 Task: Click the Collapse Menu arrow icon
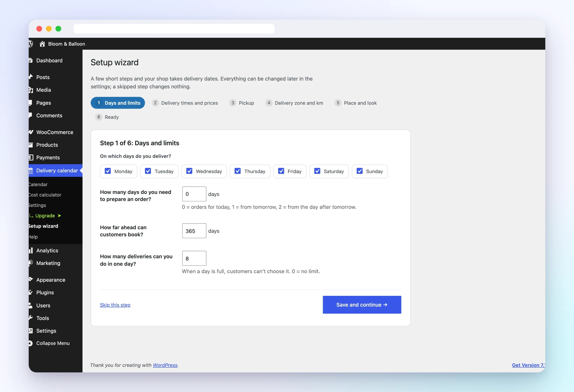(x=31, y=343)
